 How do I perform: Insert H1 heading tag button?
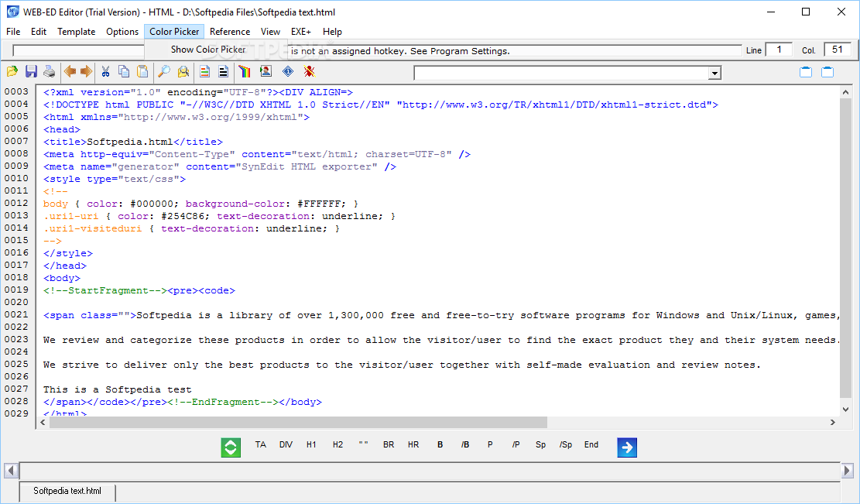311,444
